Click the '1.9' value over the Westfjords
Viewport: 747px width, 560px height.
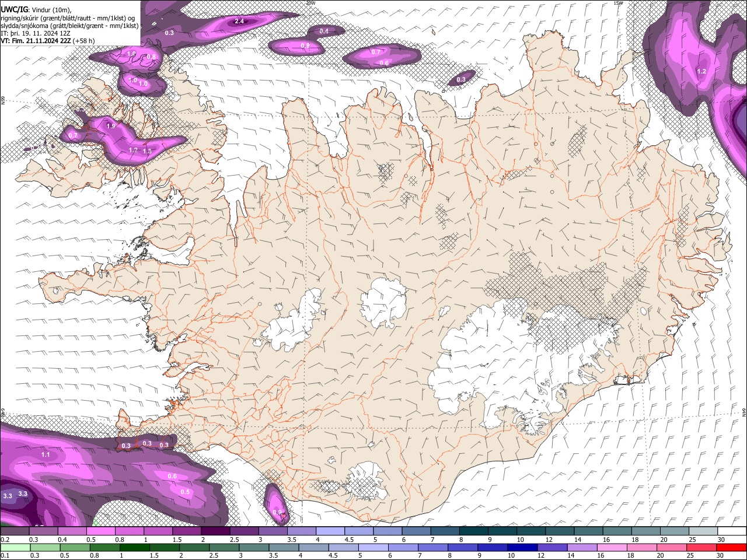click(111, 126)
